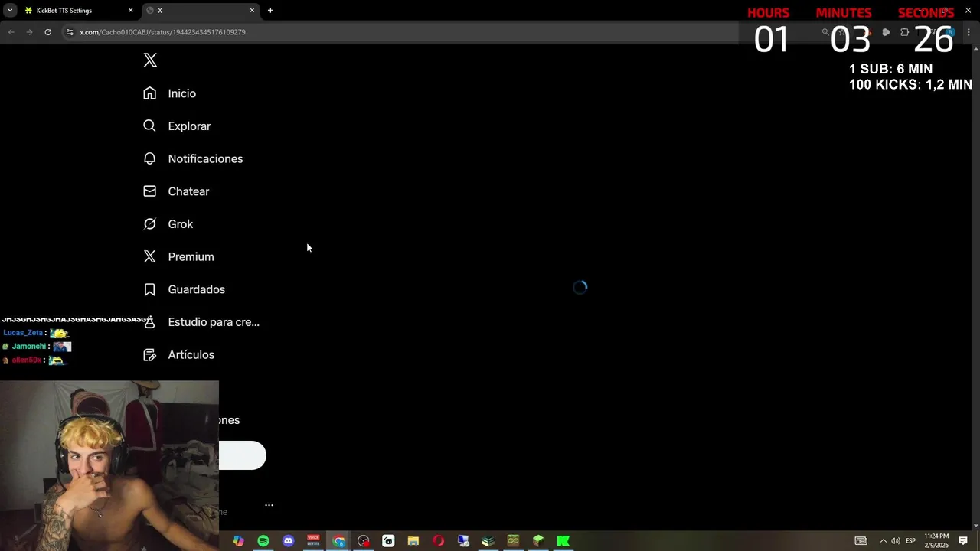This screenshot has width=980, height=551.
Task: Click Lucas_Zeta's chat message
Action: (36, 333)
